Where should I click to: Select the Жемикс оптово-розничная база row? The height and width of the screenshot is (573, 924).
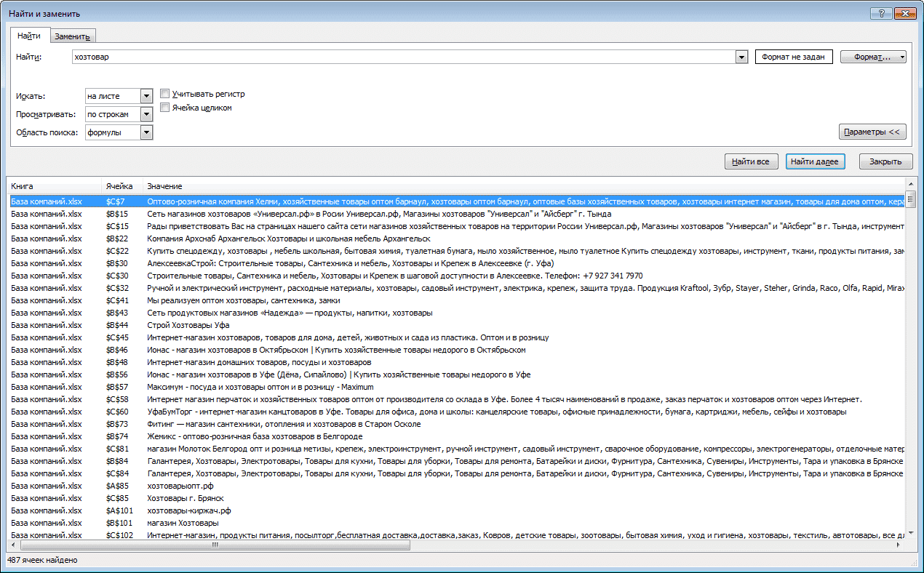tap(455, 436)
